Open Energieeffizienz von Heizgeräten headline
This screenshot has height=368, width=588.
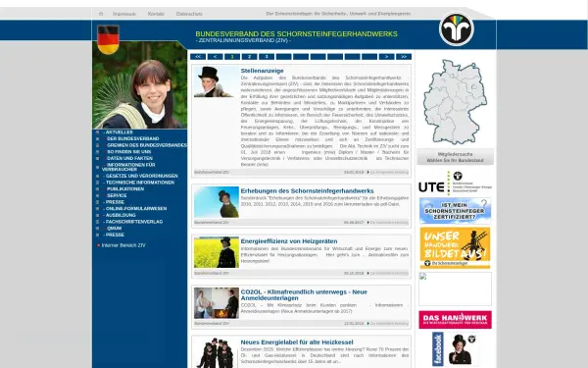click(x=289, y=241)
